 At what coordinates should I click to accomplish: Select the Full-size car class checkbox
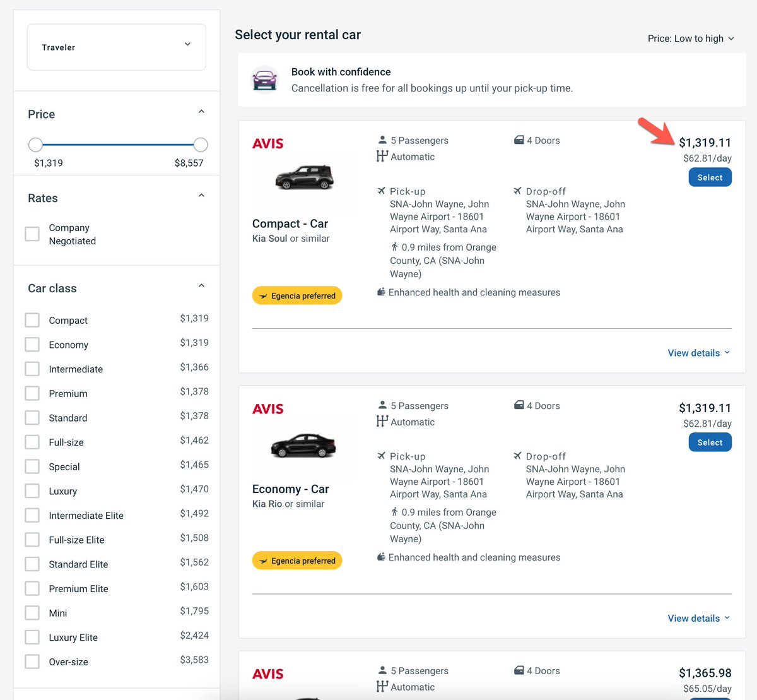point(32,442)
